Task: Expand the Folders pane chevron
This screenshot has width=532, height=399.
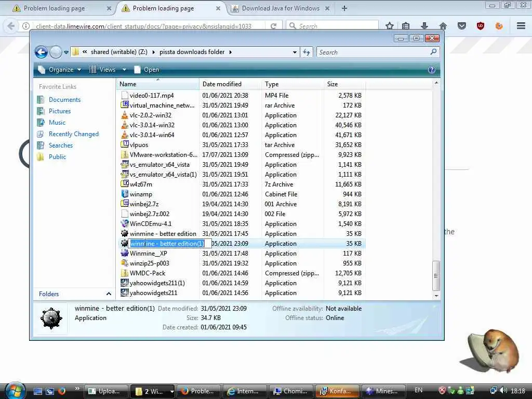Action: pyautogui.click(x=109, y=294)
